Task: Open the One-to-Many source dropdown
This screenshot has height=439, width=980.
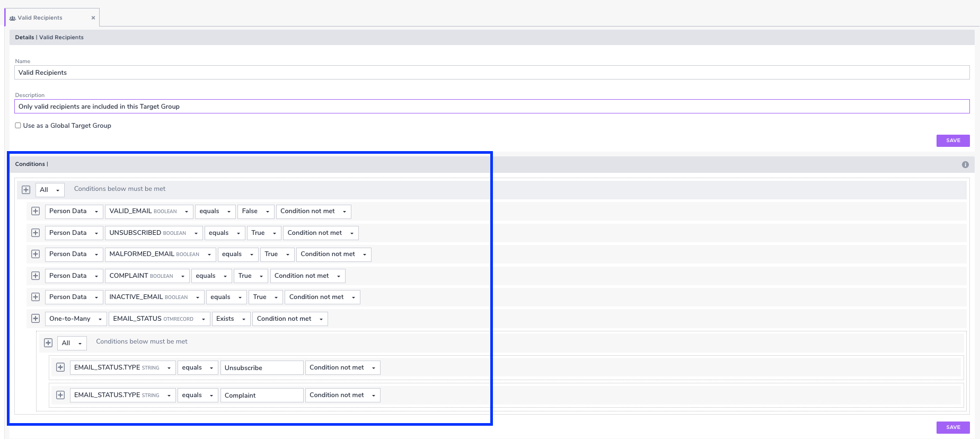Action: 76,319
